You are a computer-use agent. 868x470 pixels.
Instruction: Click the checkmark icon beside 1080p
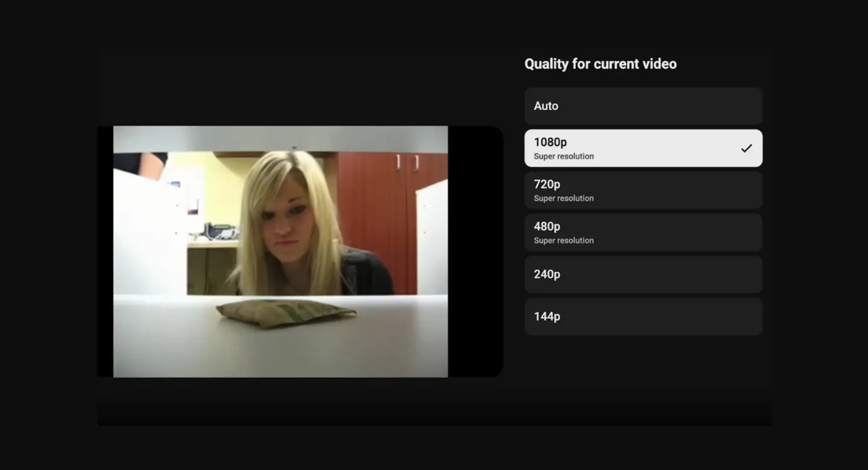pyautogui.click(x=746, y=148)
